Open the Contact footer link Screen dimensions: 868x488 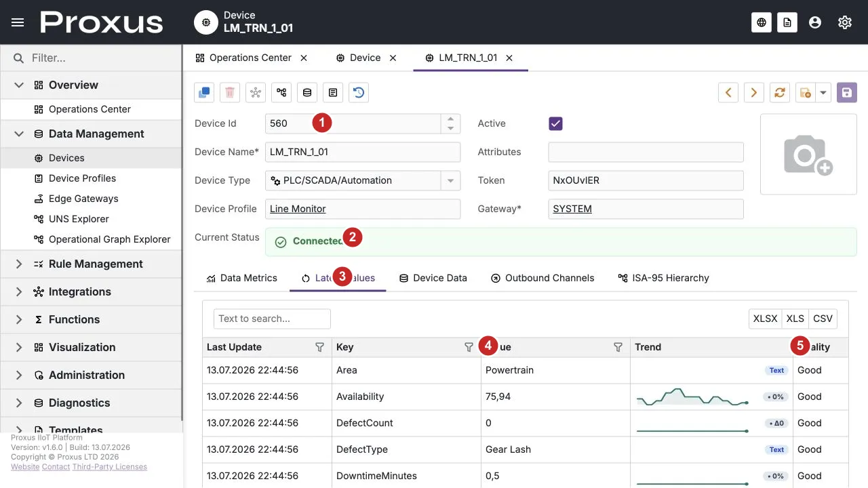(56, 467)
